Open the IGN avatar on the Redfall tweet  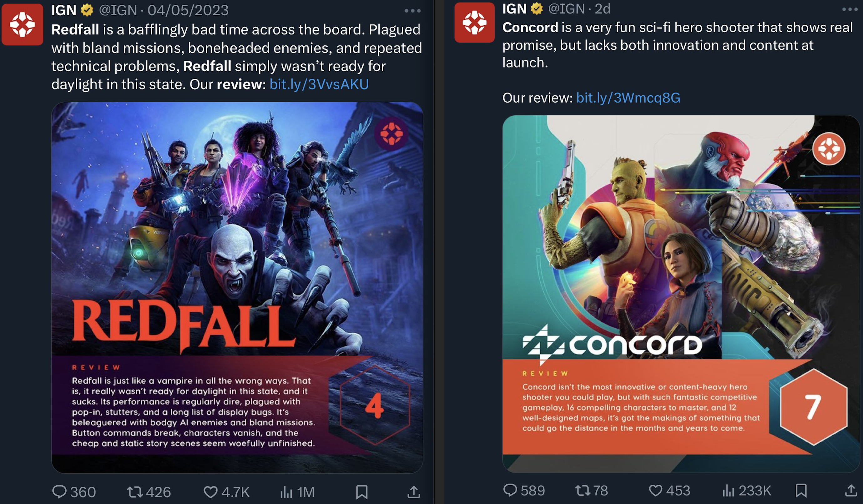(x=23, y=24)
